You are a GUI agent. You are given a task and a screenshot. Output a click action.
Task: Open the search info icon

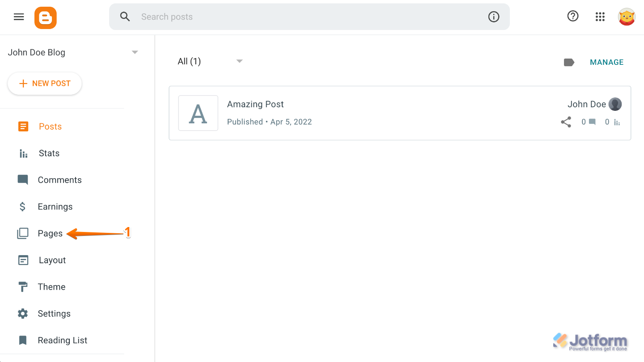click(494, 17)
